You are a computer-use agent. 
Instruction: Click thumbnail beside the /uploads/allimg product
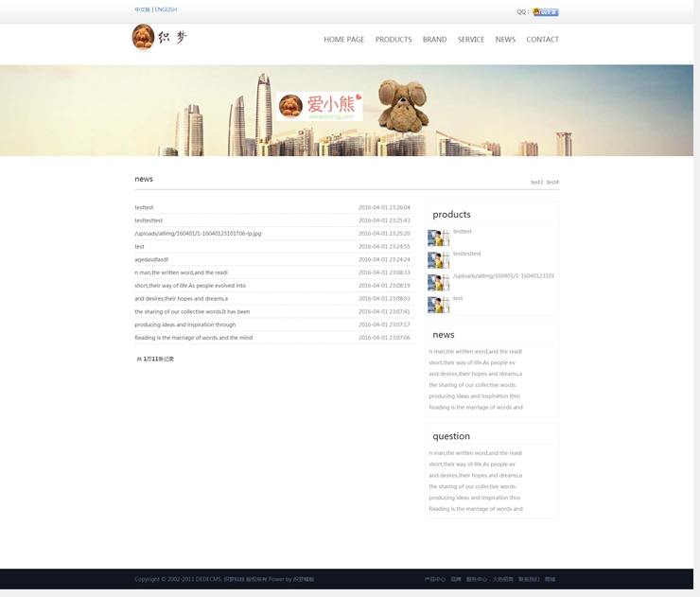(438, 282)
